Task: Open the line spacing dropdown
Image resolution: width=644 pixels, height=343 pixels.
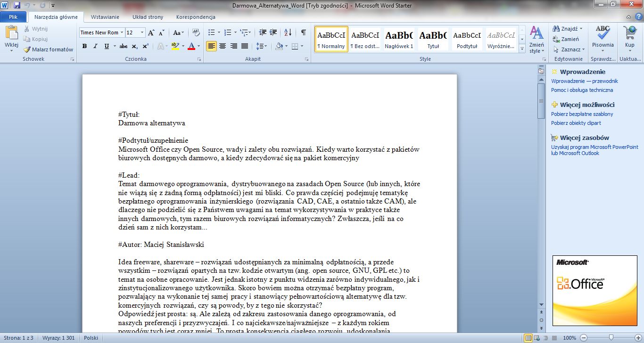Action: [262, 46]
